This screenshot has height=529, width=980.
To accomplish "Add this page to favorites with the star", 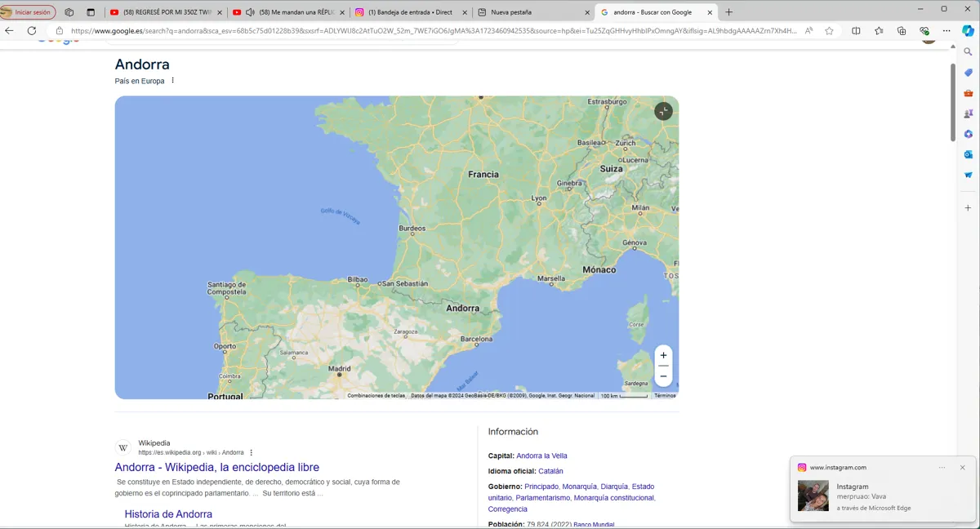I will click(x=830, y=31).
